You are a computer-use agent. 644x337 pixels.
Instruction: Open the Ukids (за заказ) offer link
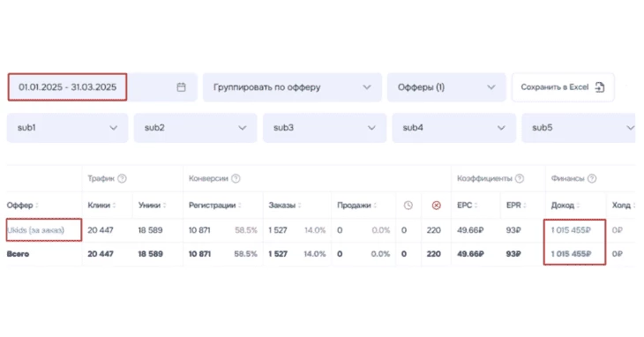pos(36,230)
